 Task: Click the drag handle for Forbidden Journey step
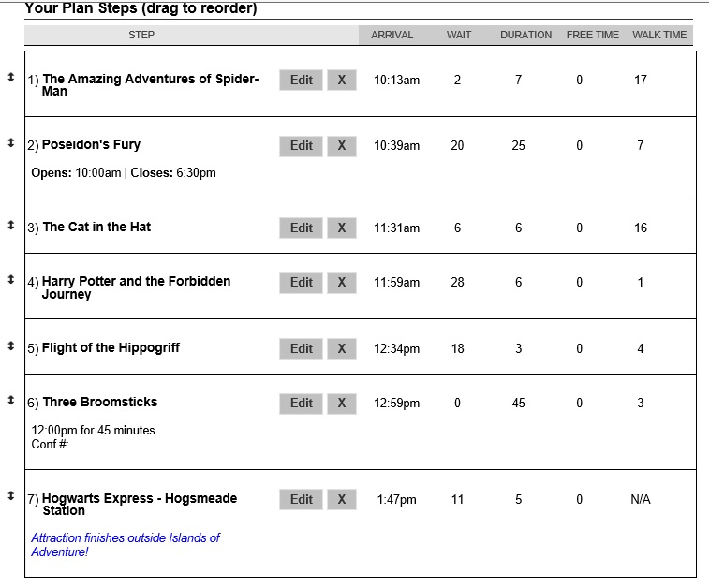10,279
